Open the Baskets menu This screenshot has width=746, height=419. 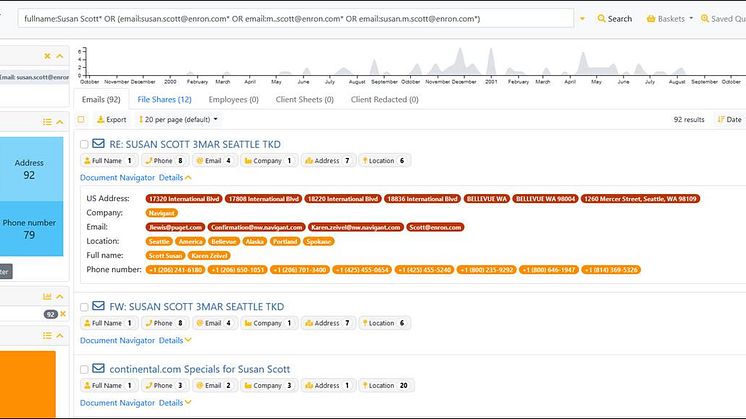click(x=665, y=18)
